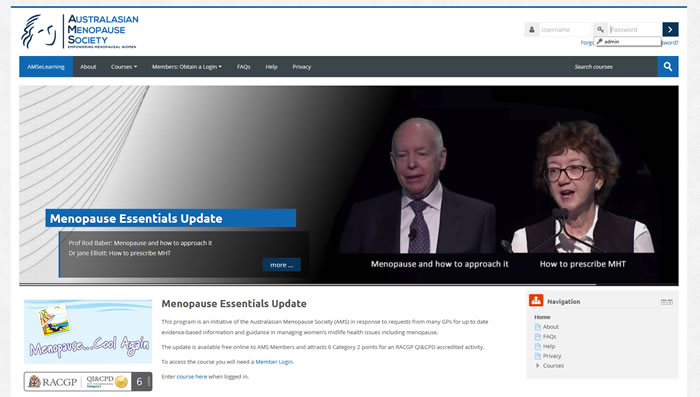Click the more ... button on banner
The width and height of the screenshot is (700, 397).
tap(282, 265)
